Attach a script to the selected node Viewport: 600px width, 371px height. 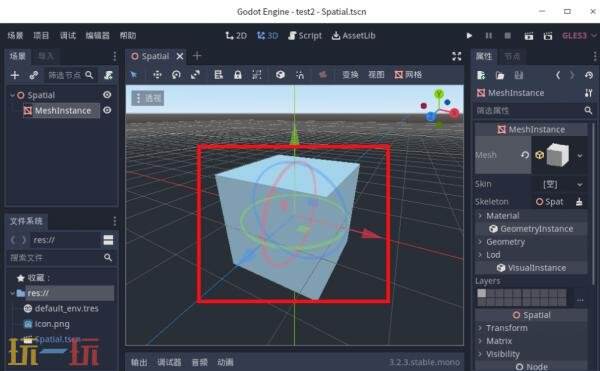point(108,75)
